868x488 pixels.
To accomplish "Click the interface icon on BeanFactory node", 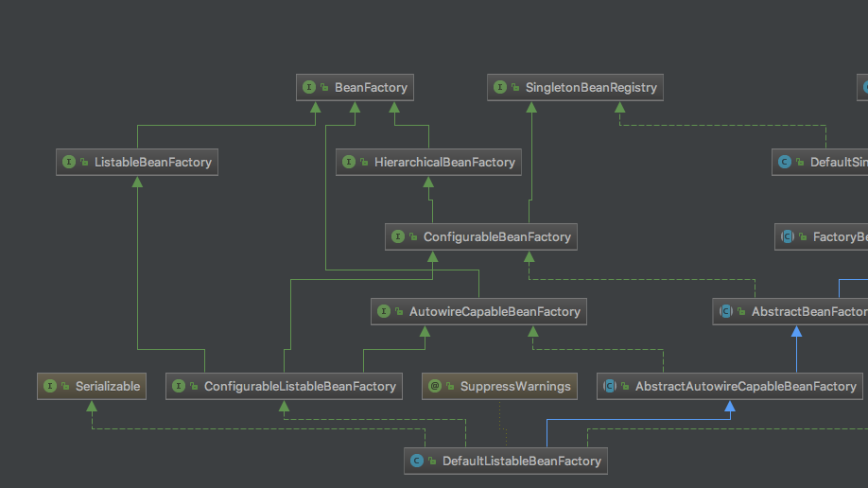I will (308, 88).
